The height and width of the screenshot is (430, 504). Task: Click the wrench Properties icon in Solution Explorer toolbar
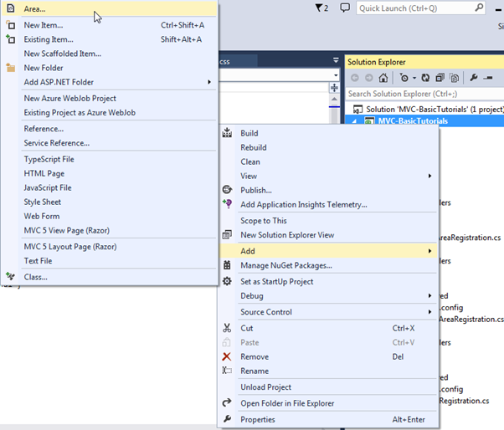coord(474,78)
